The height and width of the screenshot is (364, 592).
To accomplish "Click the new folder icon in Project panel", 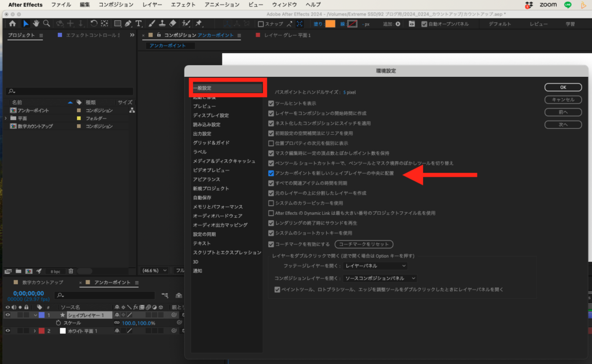I will (x=18, y=270).
